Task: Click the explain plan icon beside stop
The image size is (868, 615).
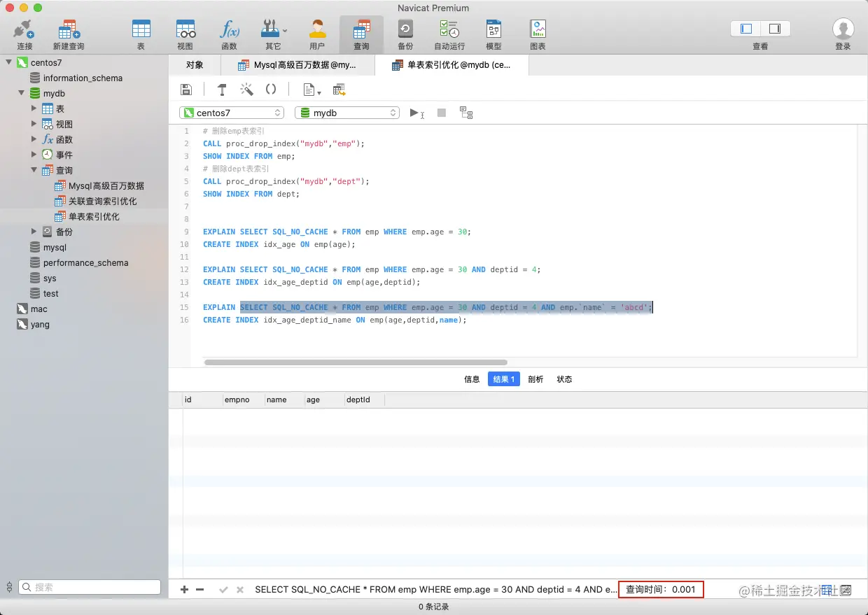Action: [466, 113]
